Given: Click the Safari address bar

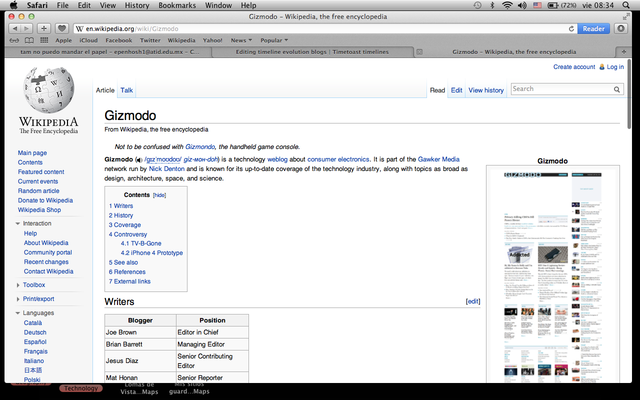Looking at the screenshot, I should tap(322, 29).
